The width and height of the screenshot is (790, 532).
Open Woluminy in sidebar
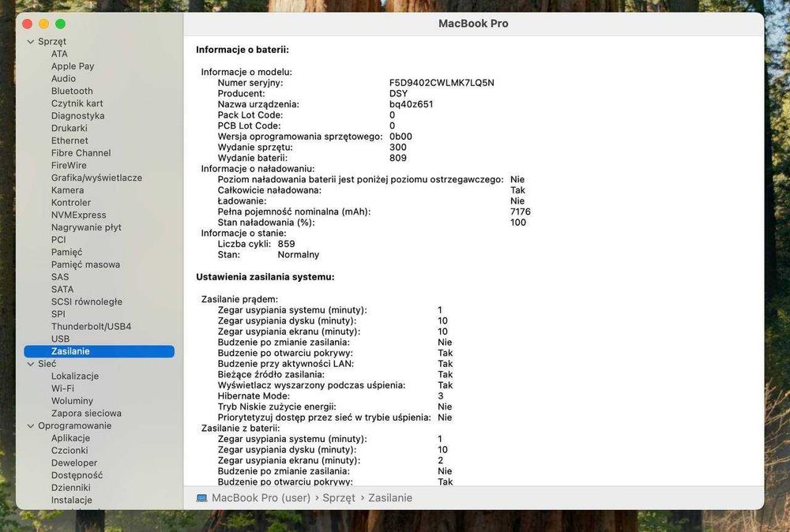point(72,401)
